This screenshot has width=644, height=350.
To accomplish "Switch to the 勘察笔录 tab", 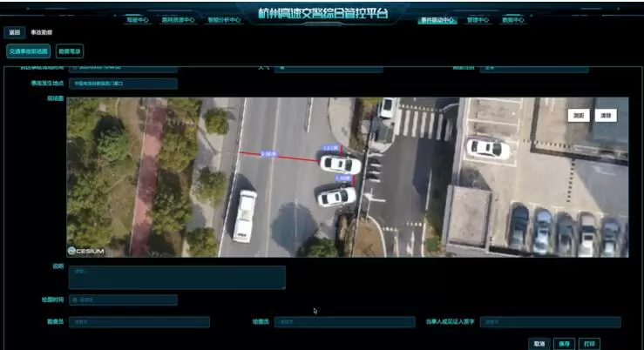I will [x=70, y=51].
